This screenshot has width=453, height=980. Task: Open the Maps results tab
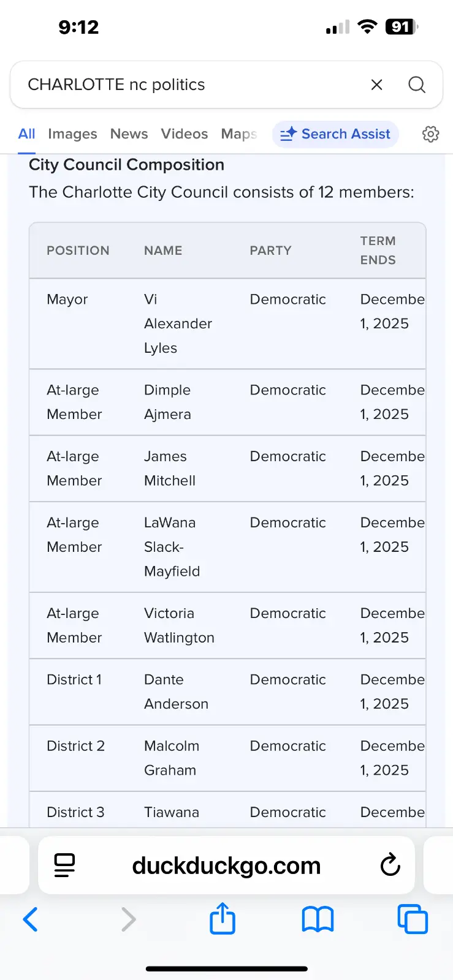coord(238,134)
